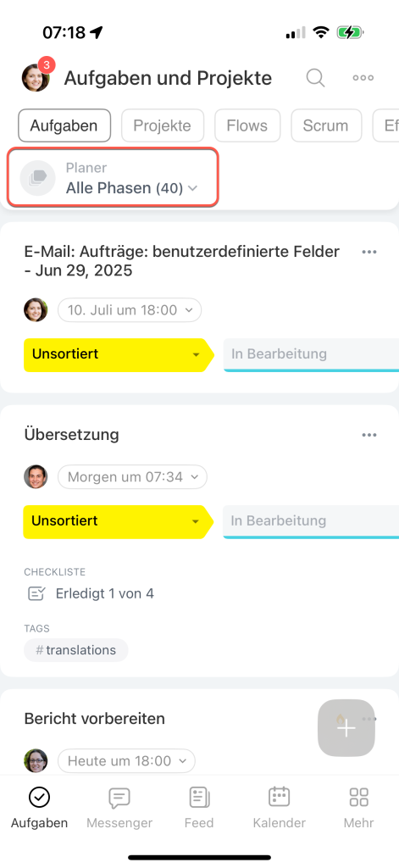
Task: Expand the Planer Alle Phasen dropdown
Action: point(113,178)
